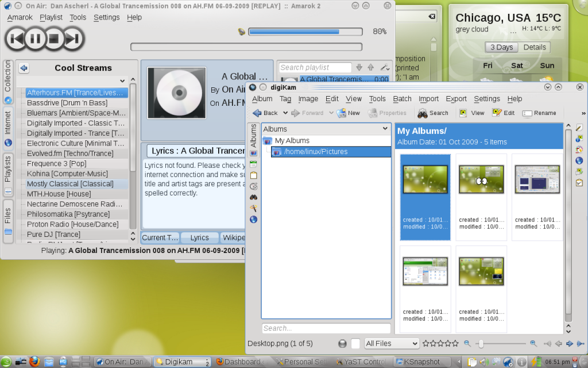The width and height of the screenshot is (588, 368).
Task: Mute Amarok with the speaker volume icon
Action: coord(242,32)
